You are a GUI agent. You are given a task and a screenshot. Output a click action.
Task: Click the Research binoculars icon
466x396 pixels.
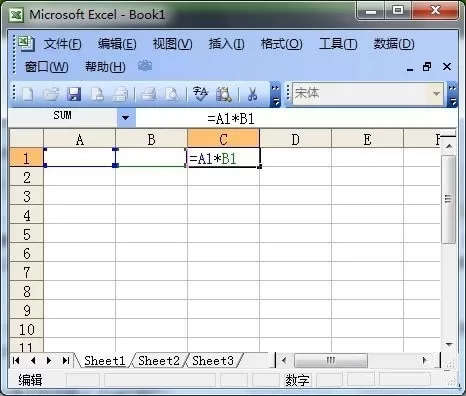click(223, 94)
